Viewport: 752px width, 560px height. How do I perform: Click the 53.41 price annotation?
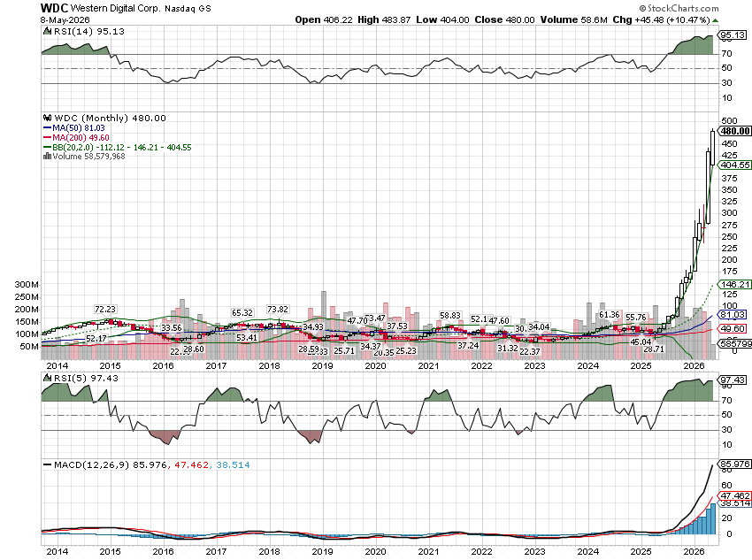pyautogui.click(x=247, y=338)
